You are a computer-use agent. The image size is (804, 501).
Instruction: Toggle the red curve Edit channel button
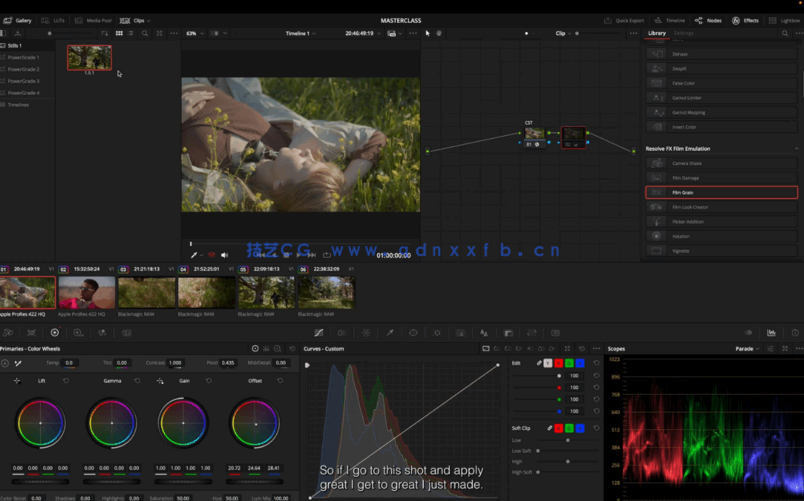point(558,363)
